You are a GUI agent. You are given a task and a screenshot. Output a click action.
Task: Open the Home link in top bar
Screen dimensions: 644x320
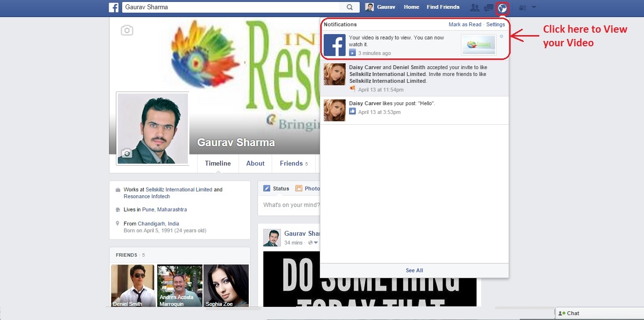tap(411, 7)
